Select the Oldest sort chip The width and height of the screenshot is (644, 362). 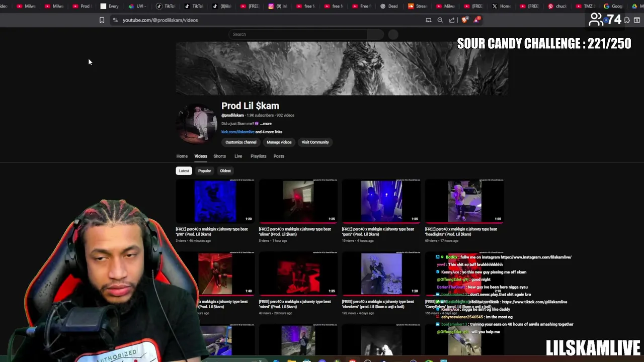click(225, 171)
